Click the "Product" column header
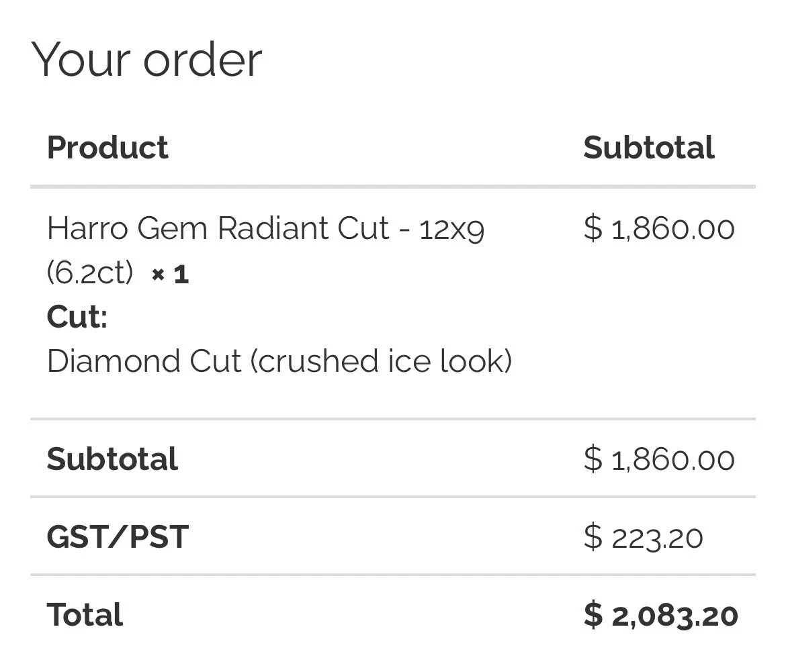 [x=107, y=148]
